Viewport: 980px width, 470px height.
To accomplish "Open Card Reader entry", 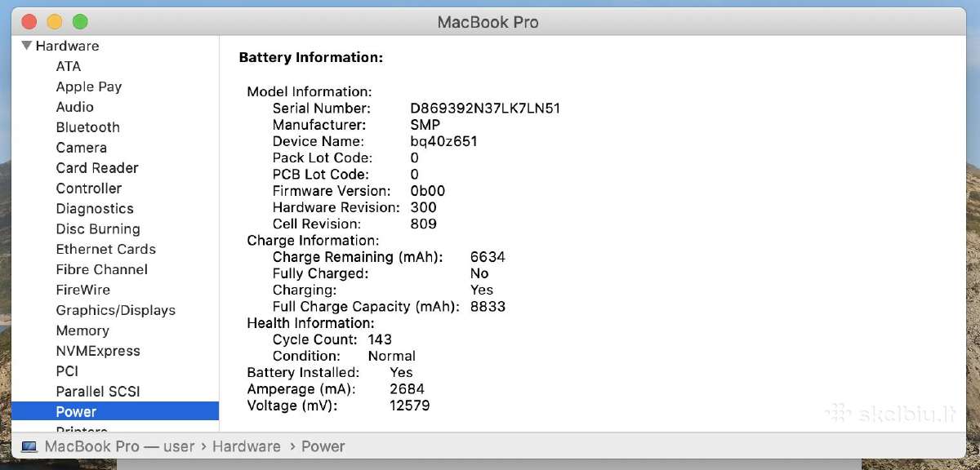I will [97, 168].
